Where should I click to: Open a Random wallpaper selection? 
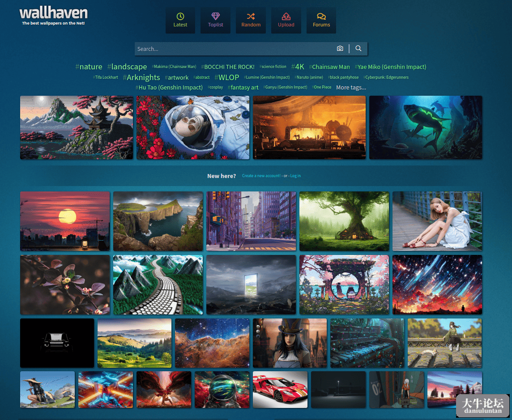[x=251, y=21]
